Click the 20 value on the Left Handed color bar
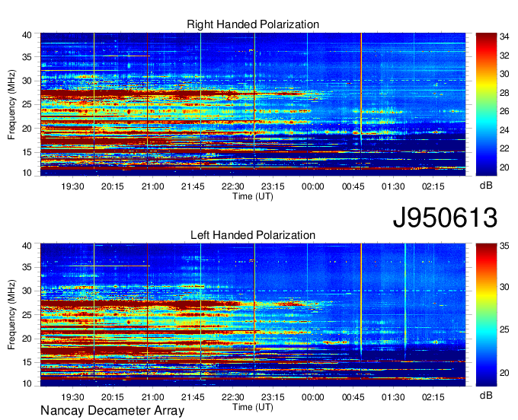Screen dimensions: 518x420 point(504,373)
